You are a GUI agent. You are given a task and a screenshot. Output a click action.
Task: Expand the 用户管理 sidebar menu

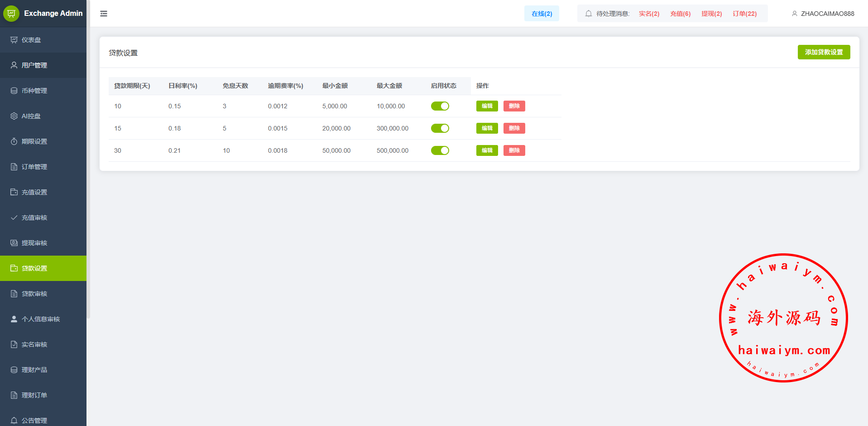coord(34,65)
